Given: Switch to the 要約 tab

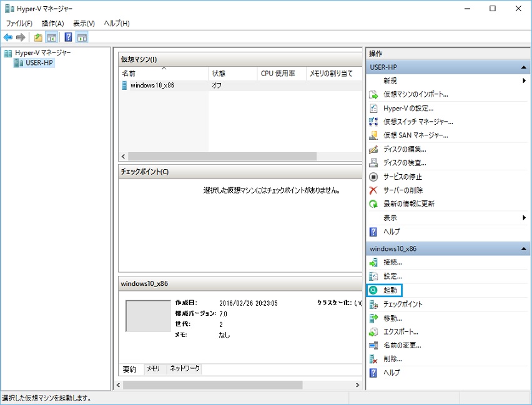Looking at the screenshot, I should [130, 369].
